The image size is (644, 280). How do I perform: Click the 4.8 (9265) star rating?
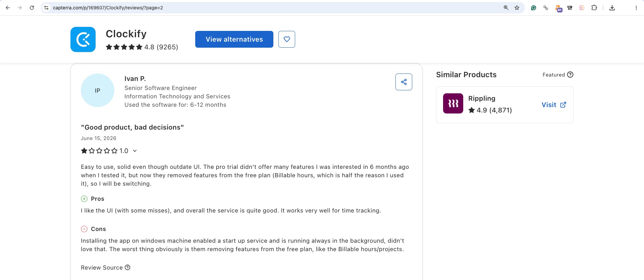click(x=142, y=47)
